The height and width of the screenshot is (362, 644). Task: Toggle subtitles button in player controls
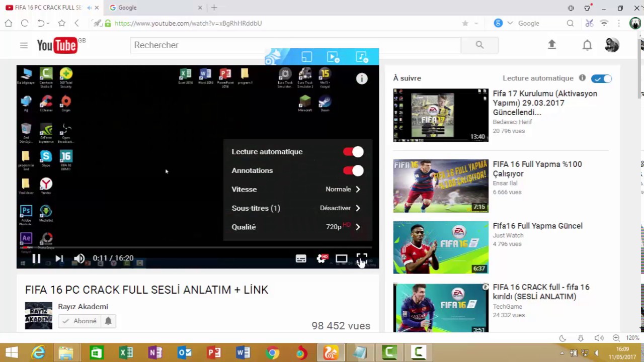[301, 258]
